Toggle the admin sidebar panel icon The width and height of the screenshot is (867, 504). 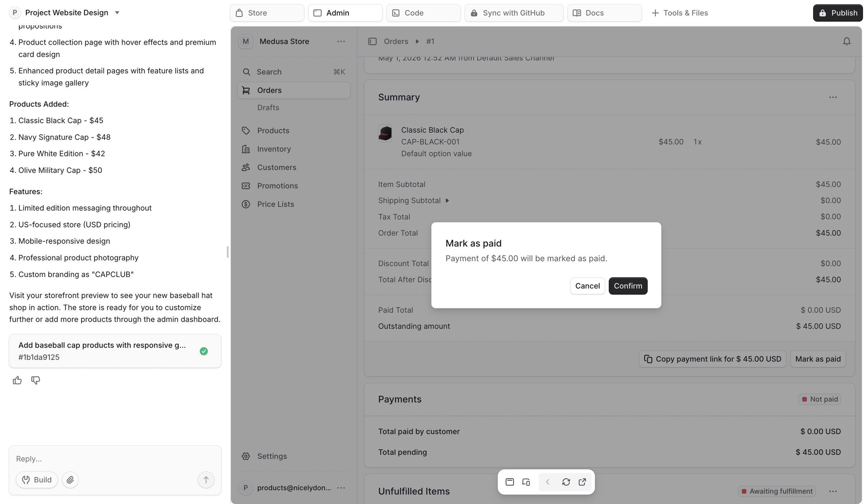(372, 41)
